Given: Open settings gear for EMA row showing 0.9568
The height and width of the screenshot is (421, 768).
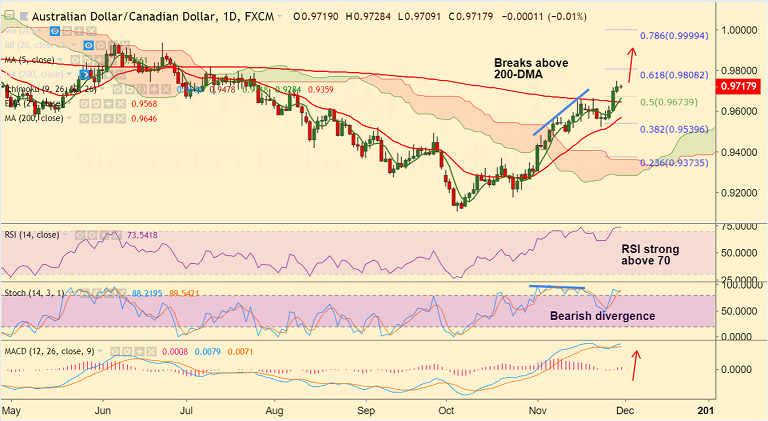Looking at the screenshot, I should click(x=96, y=104).
